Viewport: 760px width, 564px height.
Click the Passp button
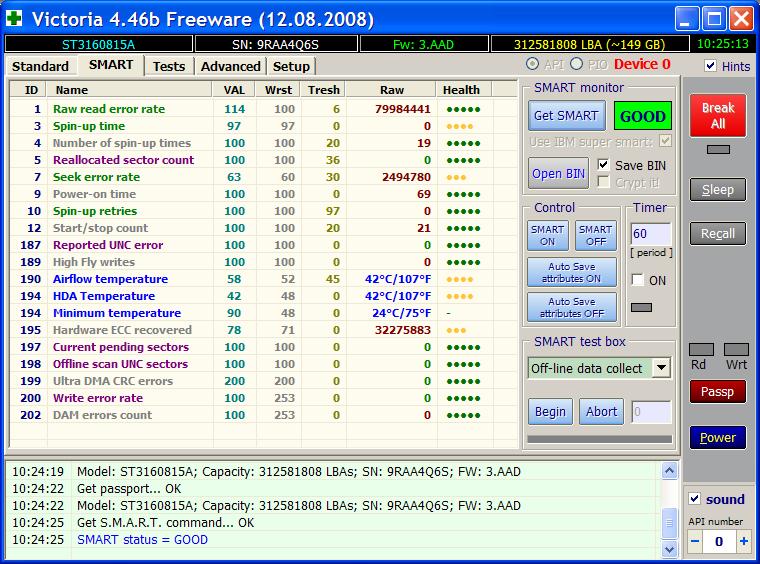pos(718,392)
